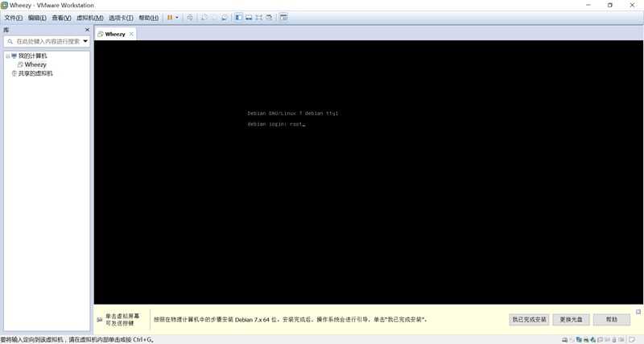Pause the Wheezy virtual machine
Viewport: 644px width, 344px height.
(x=170, y=18)
